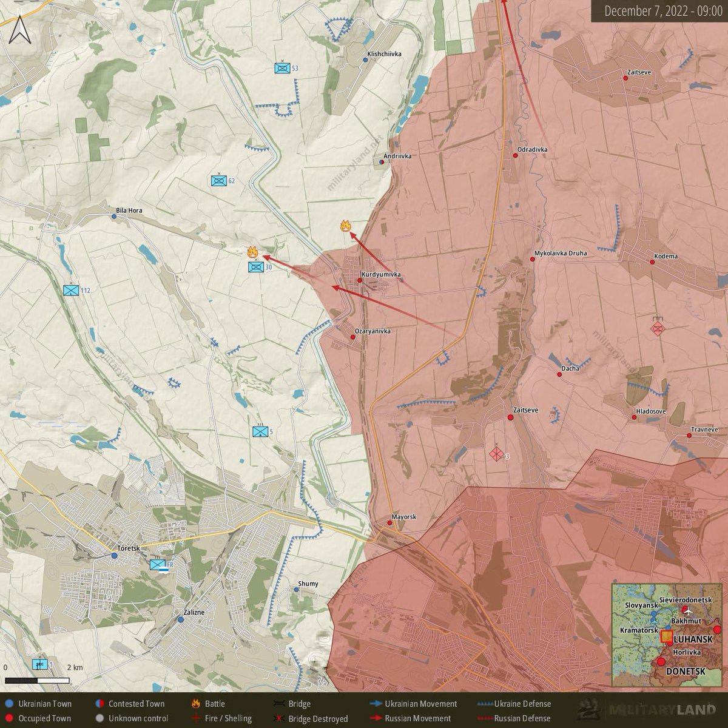Click the Bakhmut label in the inset map
The width and height of the screenshot is (728, 728).
[x=686, y=621]
